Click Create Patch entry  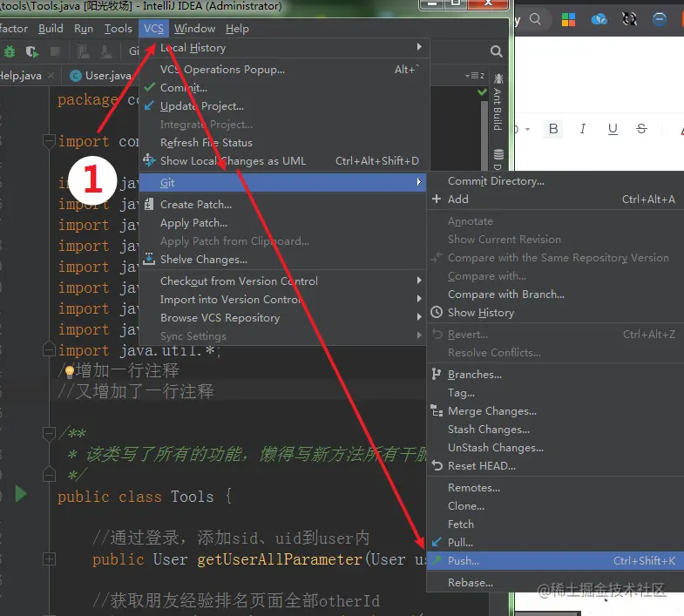click(282, 205)
